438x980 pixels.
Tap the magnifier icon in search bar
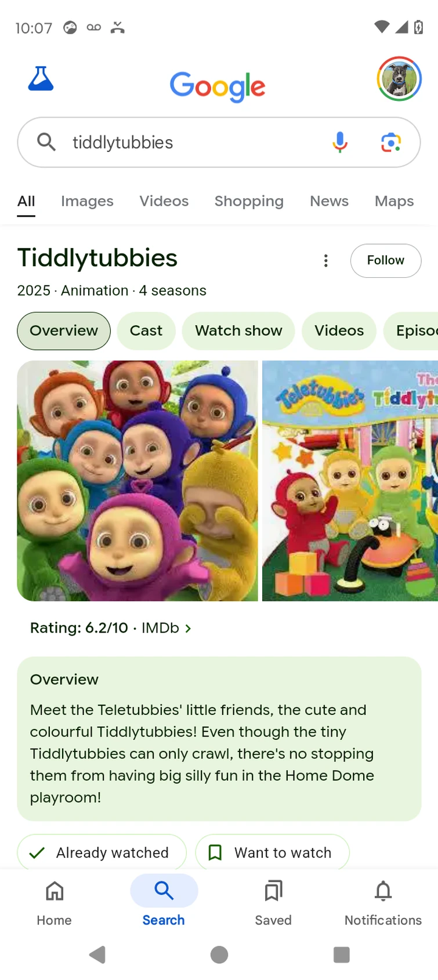point(46,142)
